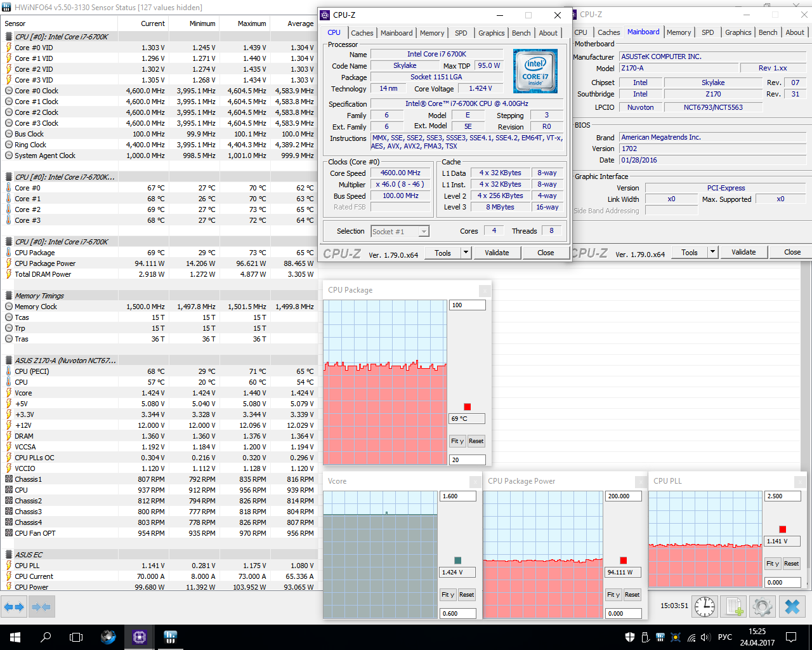The image size is (812, 650).
Task: Click Fit y in CPU Package Power graph
Action: (x=613, y=595)
